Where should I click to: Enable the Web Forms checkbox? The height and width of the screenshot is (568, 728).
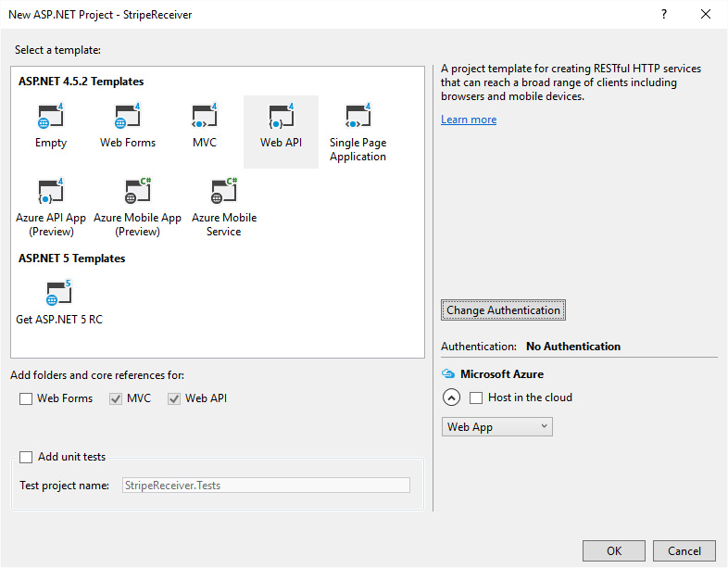click(26, 399)
